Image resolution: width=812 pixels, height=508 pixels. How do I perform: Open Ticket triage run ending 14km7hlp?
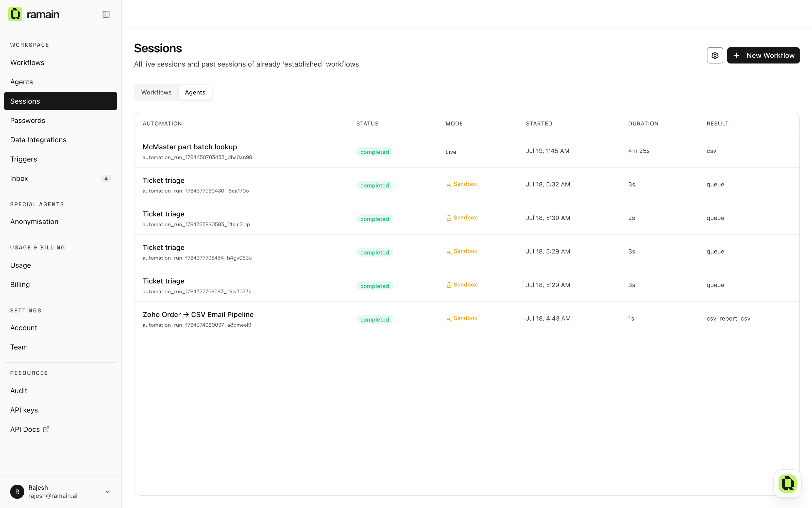[467, 218]
